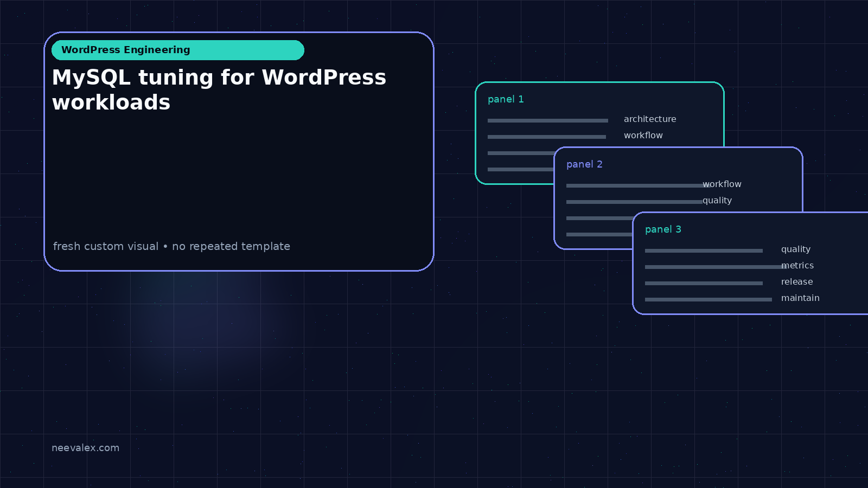Click 'release' label in panel 3
868x488 pixels.
click(797, 282)
